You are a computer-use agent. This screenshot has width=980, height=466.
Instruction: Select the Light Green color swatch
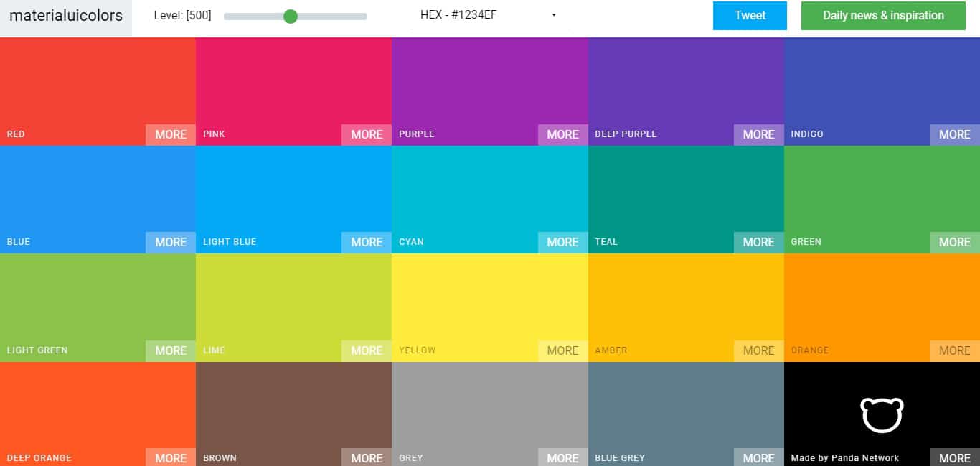coord(98,307)
